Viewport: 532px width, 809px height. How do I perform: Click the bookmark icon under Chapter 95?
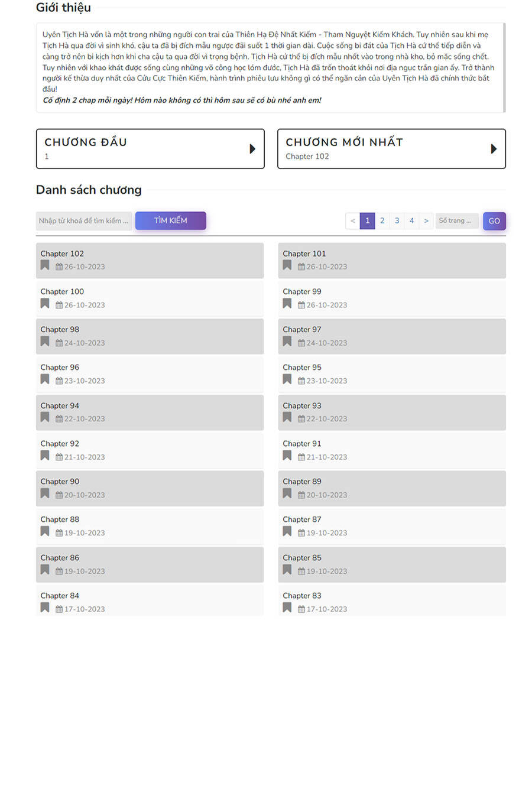[x=287, y=379]
